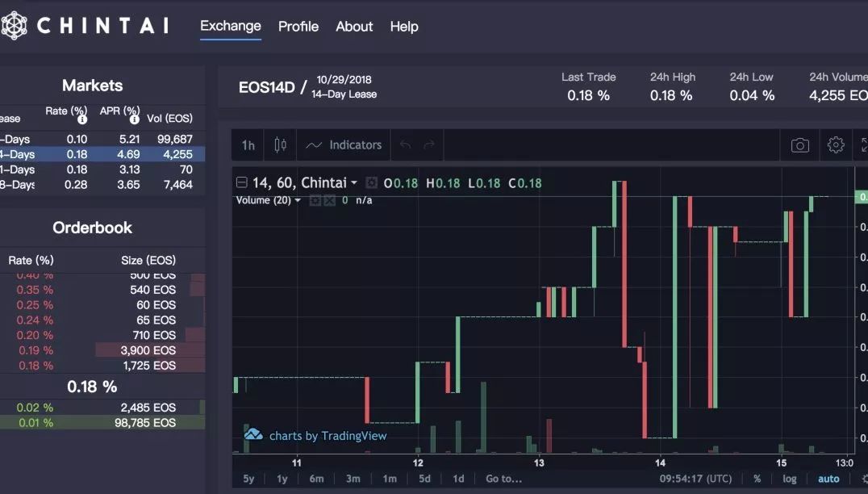Open the Help menu item
This screenshot has height=494, width=868.
pos(403,27)
